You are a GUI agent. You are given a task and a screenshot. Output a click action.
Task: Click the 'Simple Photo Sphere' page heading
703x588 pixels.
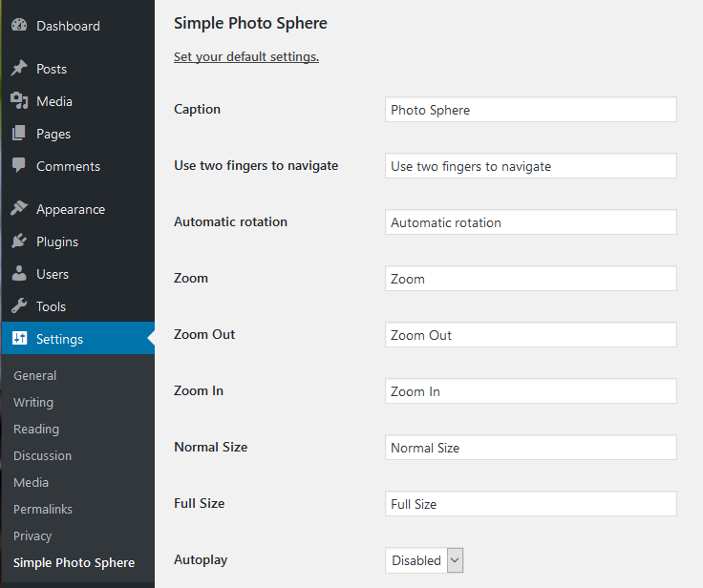[250, 23]
